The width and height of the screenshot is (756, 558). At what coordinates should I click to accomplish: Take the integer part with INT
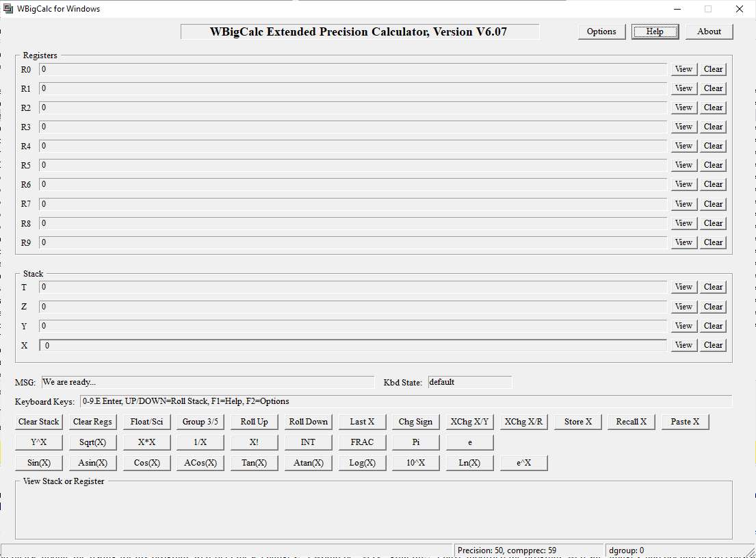(308, 442)
